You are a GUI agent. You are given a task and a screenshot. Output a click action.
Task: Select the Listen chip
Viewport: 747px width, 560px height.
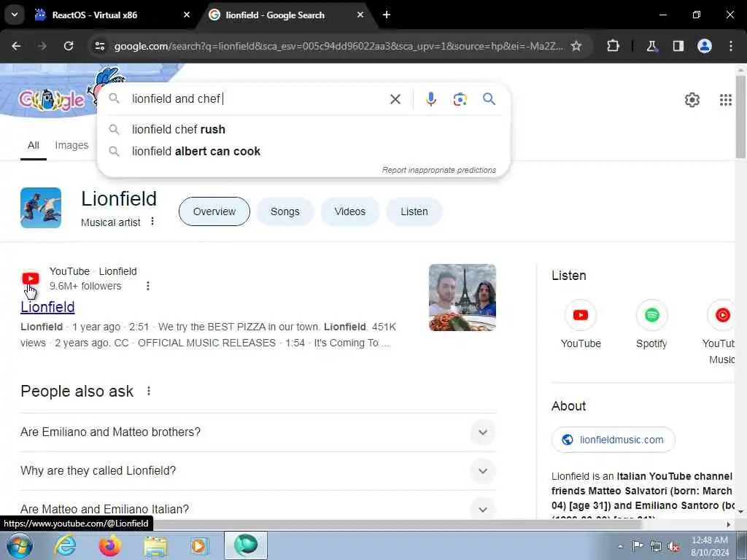pyautogui.click(x=414, y=211)
